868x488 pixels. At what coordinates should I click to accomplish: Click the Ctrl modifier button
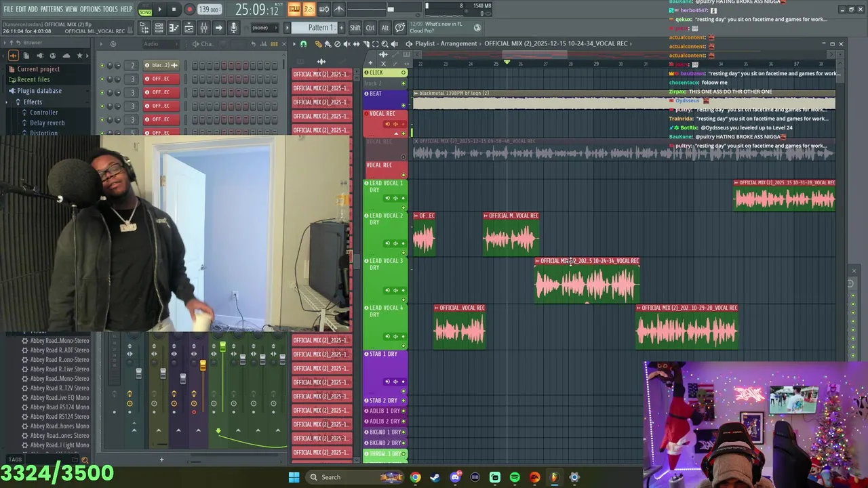click(370, 27)
